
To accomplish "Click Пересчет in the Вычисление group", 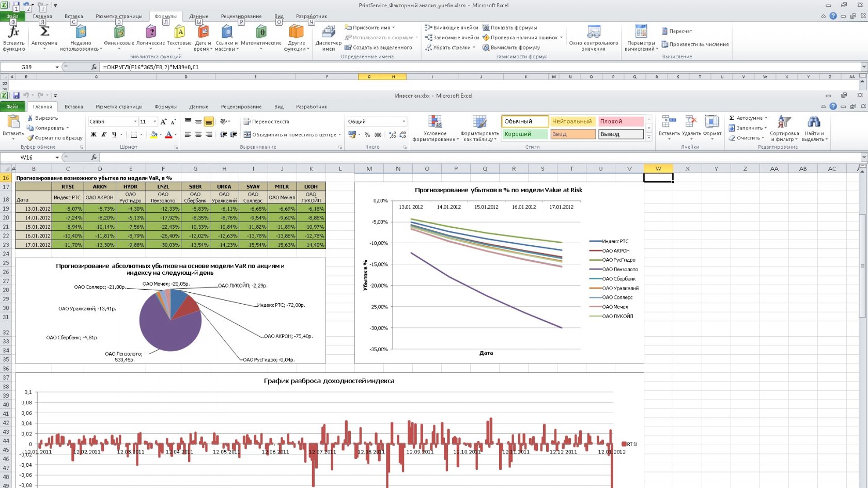I will [x=677, y=31].
